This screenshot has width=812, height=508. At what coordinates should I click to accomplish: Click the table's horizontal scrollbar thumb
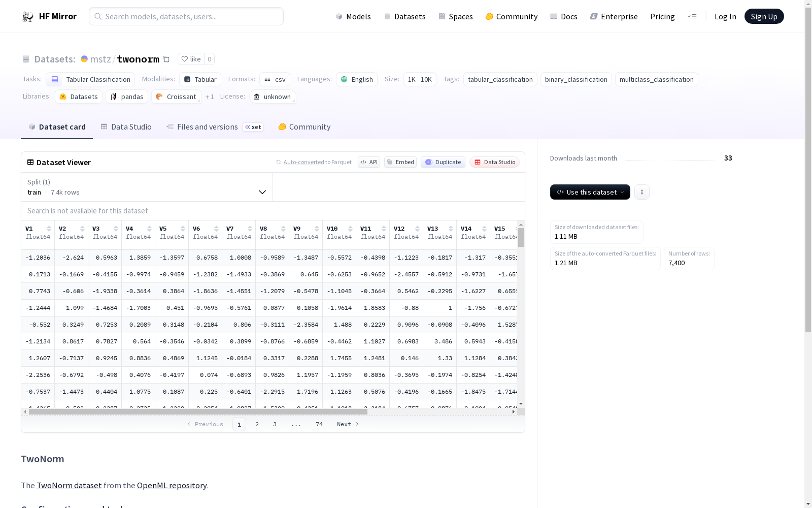[198, 411]
